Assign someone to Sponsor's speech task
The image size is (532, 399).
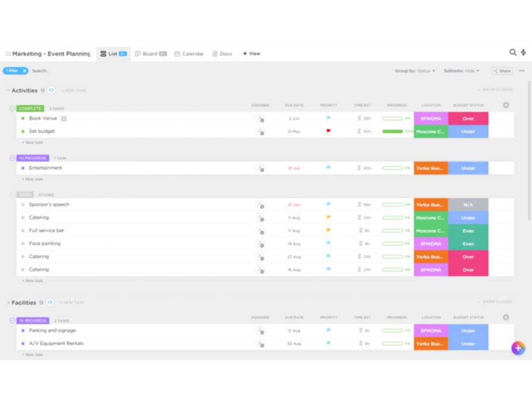click(260, 205)
